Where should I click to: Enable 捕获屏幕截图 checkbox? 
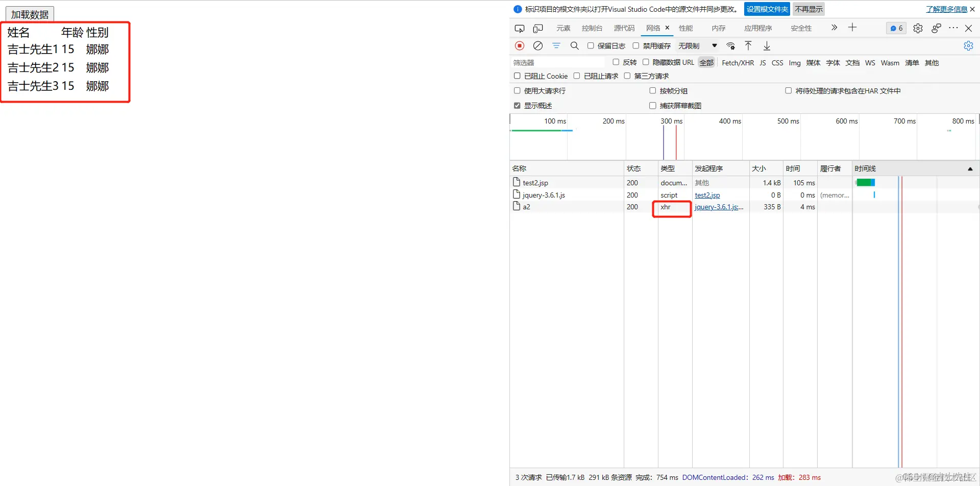[x=652, y=106]
